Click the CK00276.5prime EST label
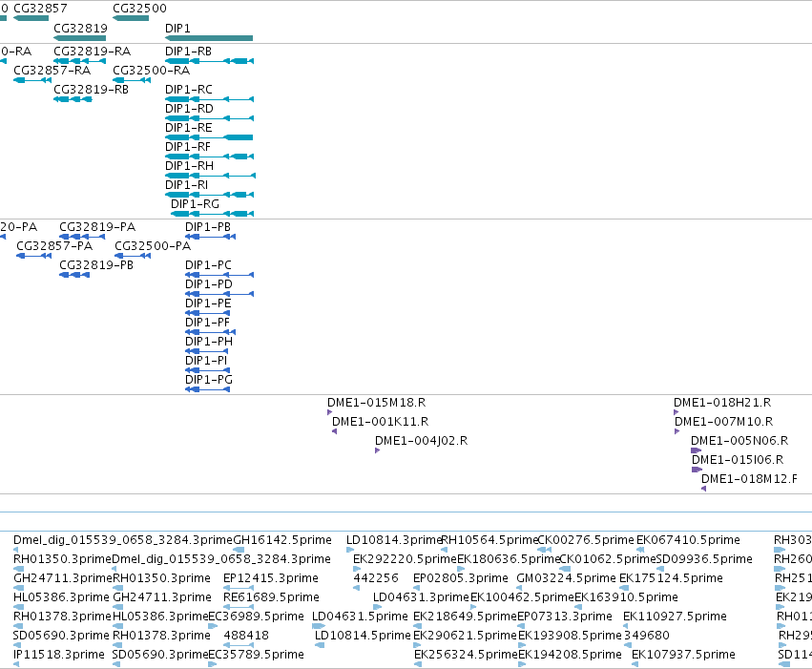 (x=586, y=540)
